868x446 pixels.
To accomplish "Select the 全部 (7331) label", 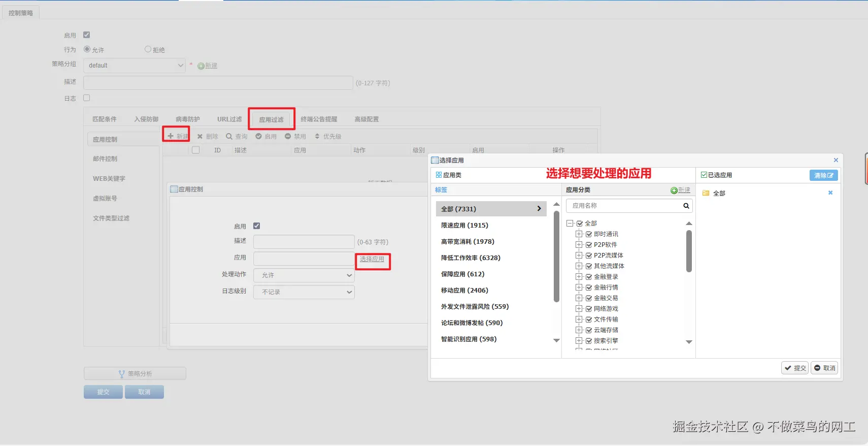I will [491, 209].
